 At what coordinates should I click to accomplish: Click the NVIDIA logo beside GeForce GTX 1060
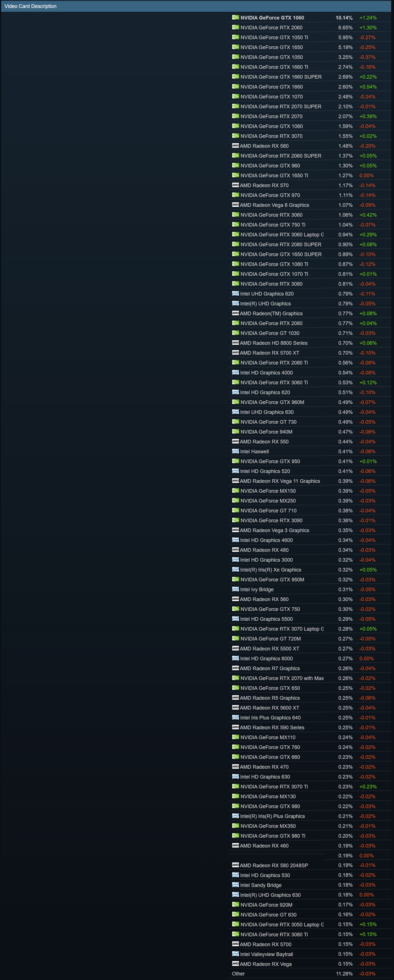click(x=235, y=17)
